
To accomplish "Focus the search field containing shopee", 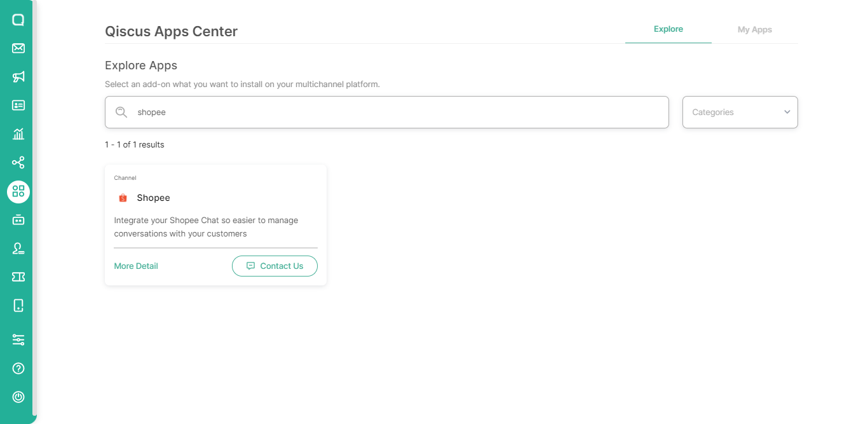I will click(387, 113).
